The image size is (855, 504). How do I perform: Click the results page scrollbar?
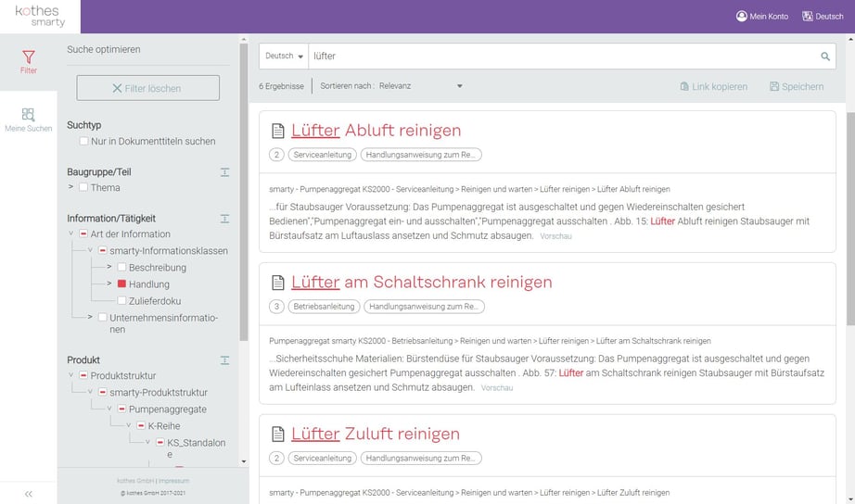[850, 218]
